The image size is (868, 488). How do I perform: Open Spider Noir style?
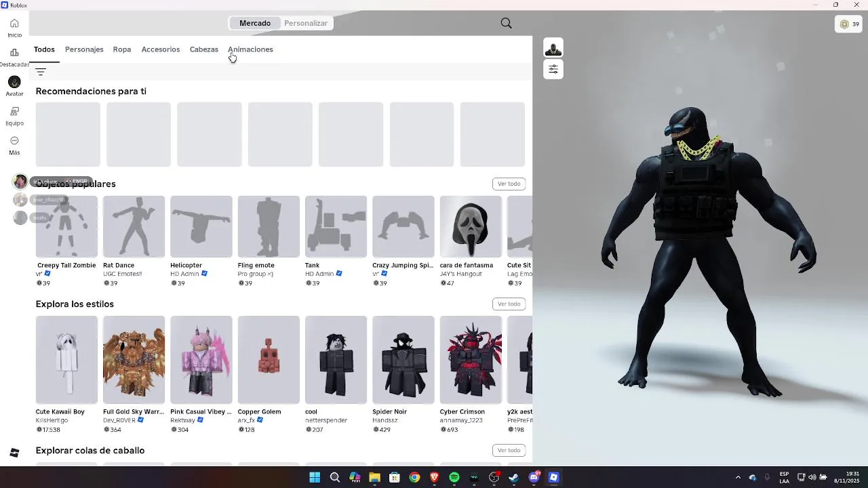coord(403,360)
